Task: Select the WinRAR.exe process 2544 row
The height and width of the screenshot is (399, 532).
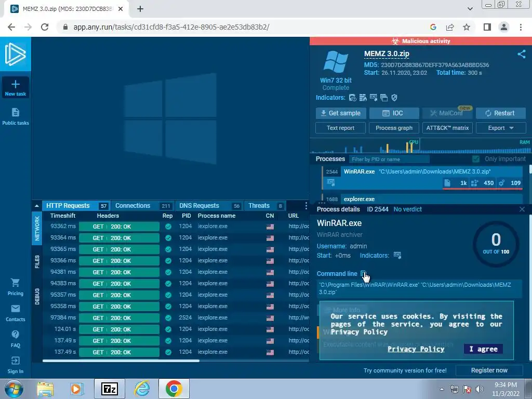Action: [x=423, y=177]
